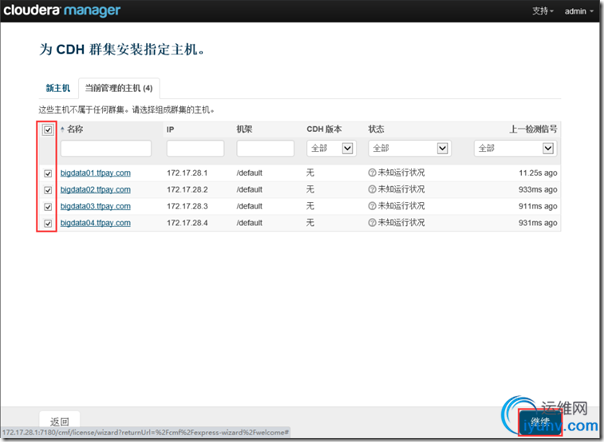This screenshot has height=442, width=604.
Task: Click the 状态 column header
Action: click(376, 129)
